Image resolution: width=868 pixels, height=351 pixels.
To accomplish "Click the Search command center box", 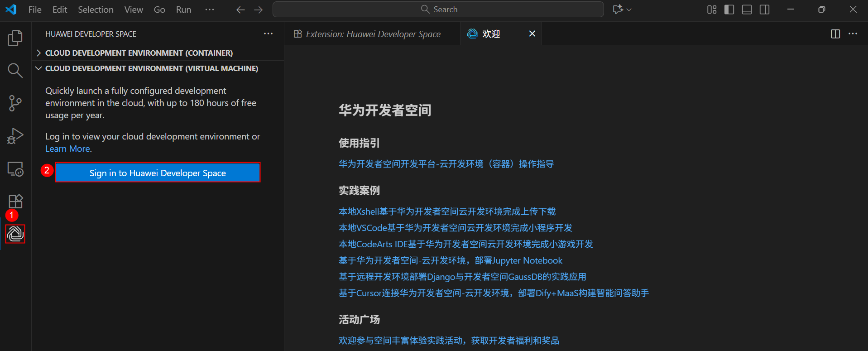I will [438, 10].
